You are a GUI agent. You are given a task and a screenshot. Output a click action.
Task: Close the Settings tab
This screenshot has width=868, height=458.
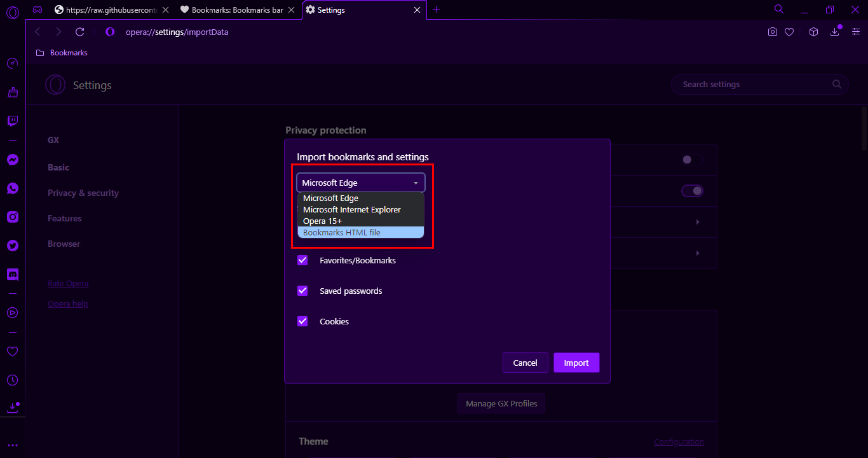click(x=417, y=10)
